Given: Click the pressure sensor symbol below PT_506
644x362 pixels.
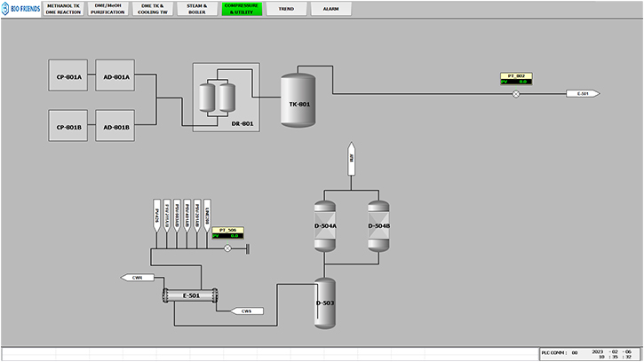Looking at the screenshot, I should pyautogui.click(x=227, y=248).
